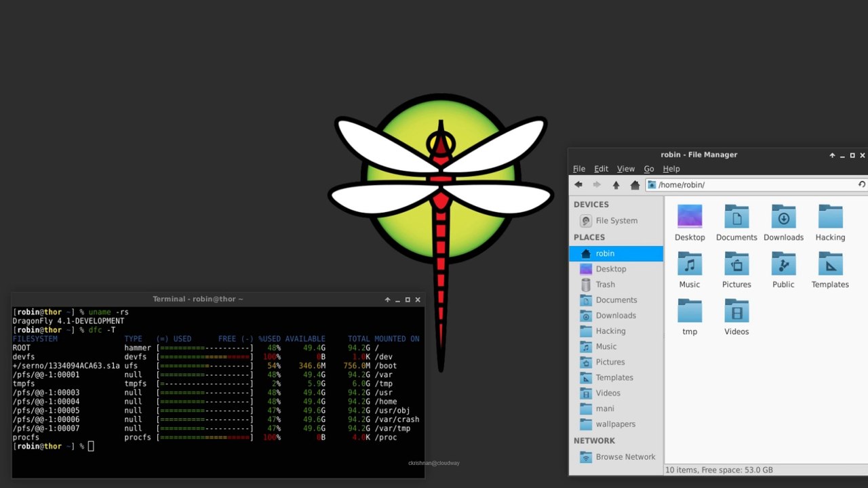The width and height of the screenshot is (868, 488).
Task: Minimize the File Manager window
Action: pos(842,155)
